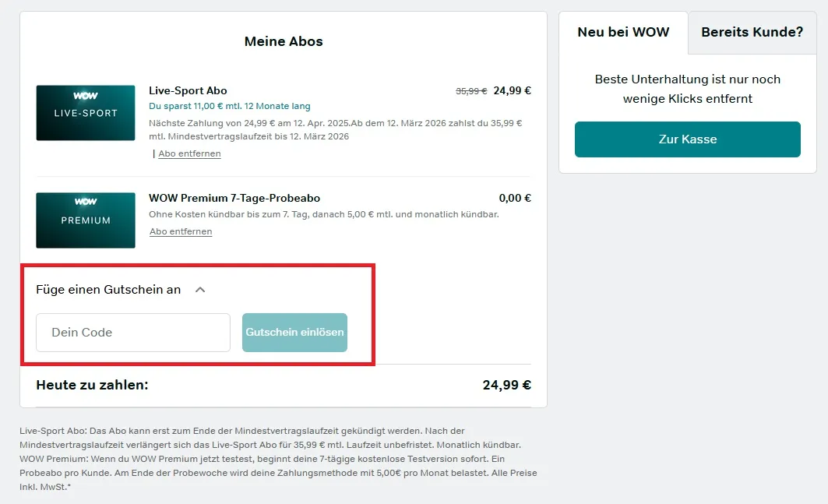828x504 pixels.
Task: Remove the Live-Sport Abo via 'Abo entfernen'
Action: click(x=189, y=153)
